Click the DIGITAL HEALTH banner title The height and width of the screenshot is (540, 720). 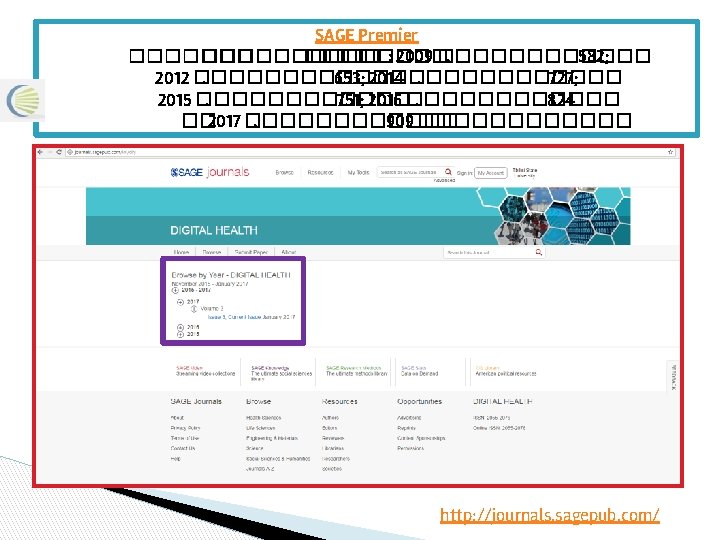(x=214, y=230)
